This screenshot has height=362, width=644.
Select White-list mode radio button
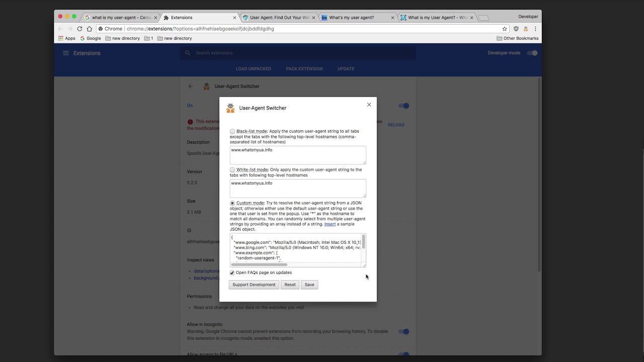point(232,170)
